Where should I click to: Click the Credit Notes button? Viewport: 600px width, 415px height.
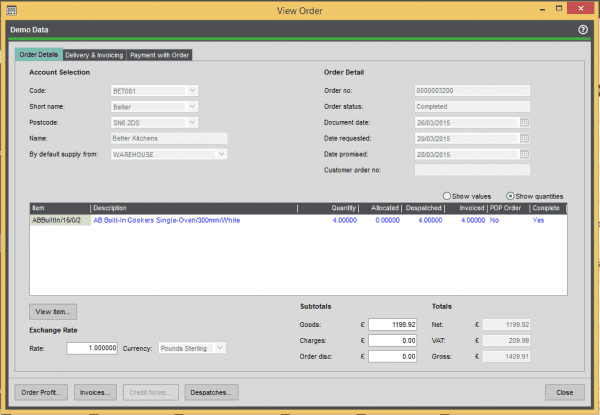(x=150, y=392)
